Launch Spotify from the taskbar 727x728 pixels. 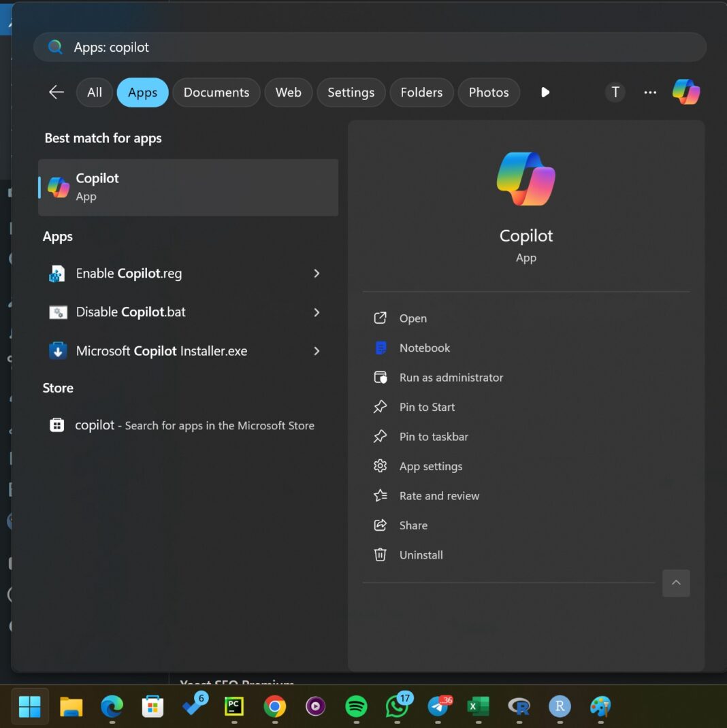point(355,708)
